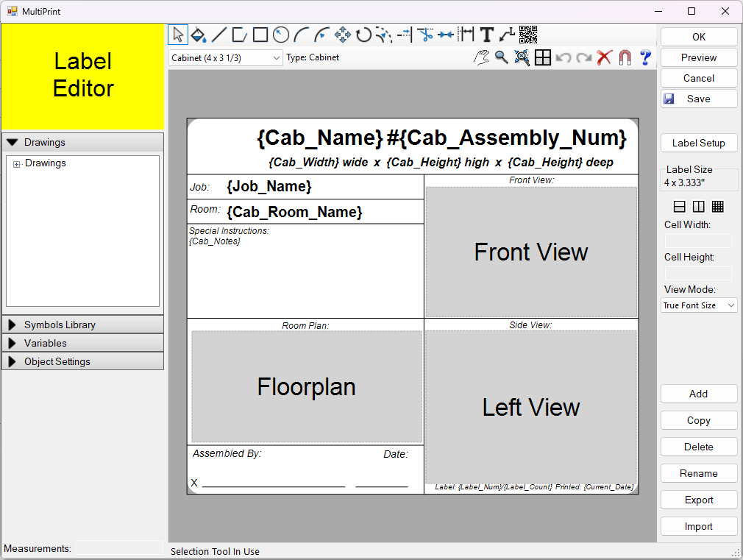Toggle the magnet snap icon
The height and width of the screenshot is (560, 743).
(625, 57)
